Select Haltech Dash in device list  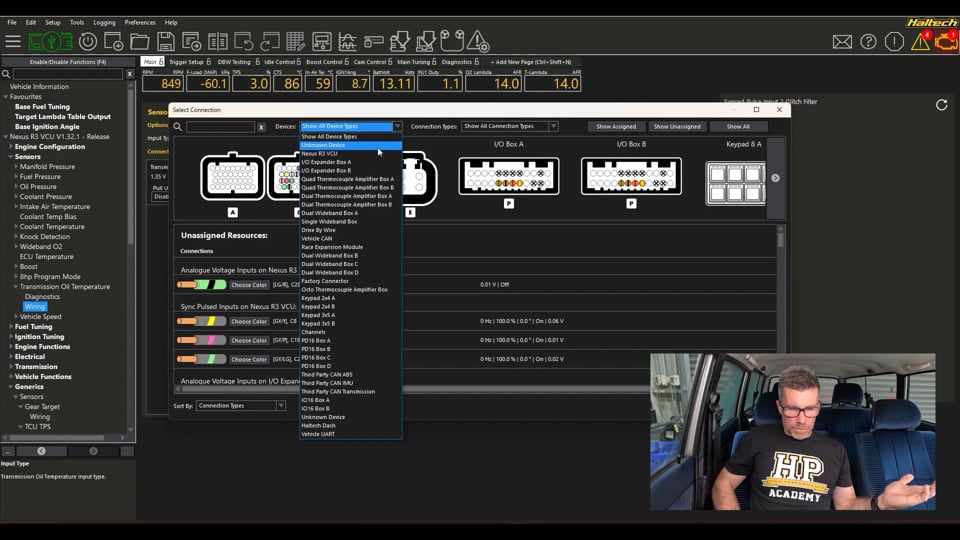pyautogui.click(x=350, y=426)
